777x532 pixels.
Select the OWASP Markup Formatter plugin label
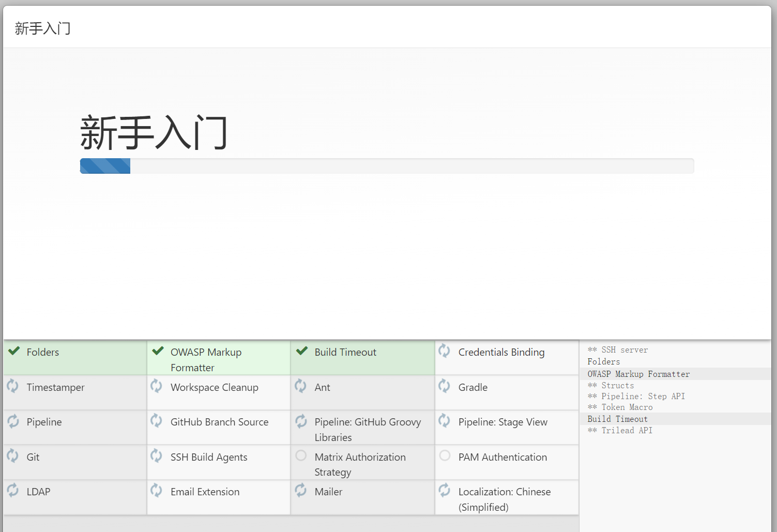click(206, 360)
